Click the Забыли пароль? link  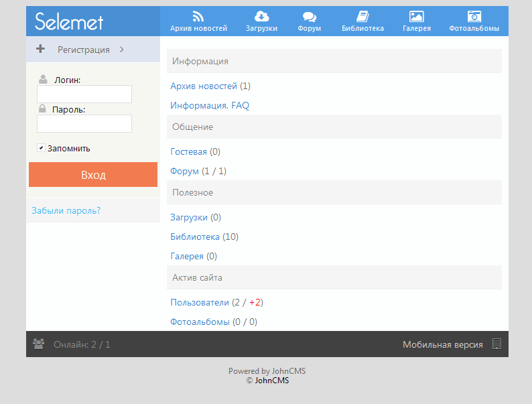[66, 210]
